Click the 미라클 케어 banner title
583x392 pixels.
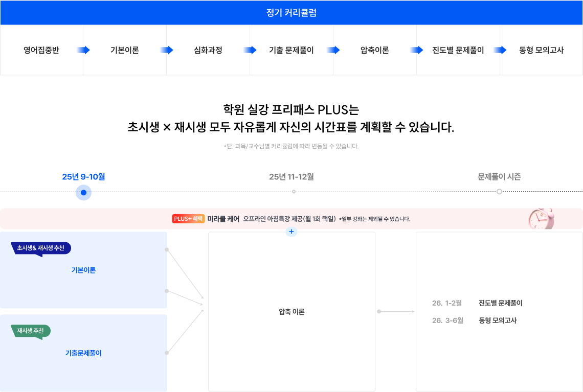223,219
